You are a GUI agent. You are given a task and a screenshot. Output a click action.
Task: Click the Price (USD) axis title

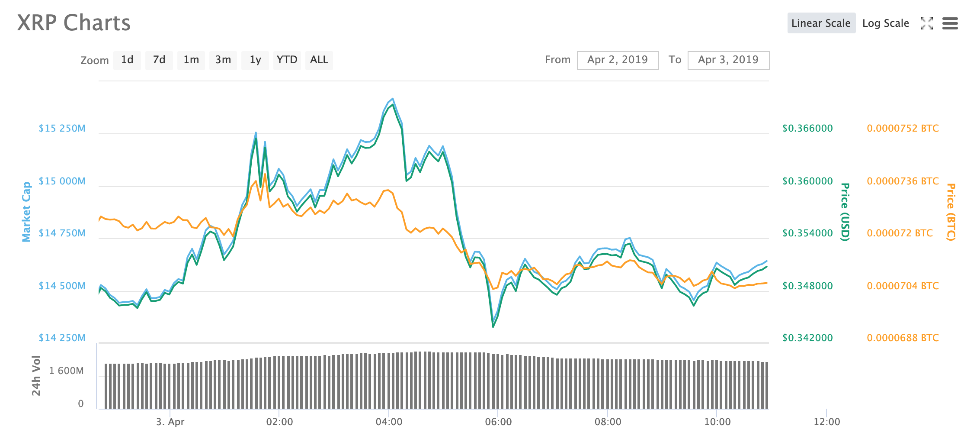pos(845,212)
